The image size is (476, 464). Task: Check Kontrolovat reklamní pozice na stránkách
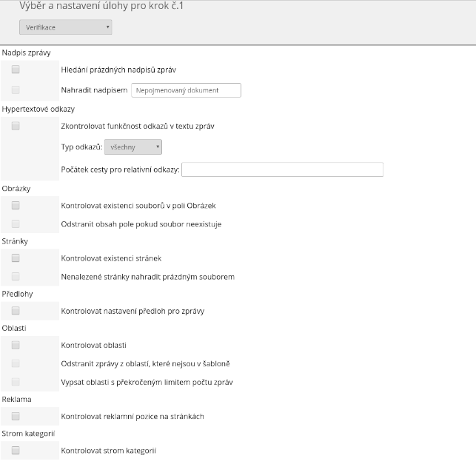16,416
